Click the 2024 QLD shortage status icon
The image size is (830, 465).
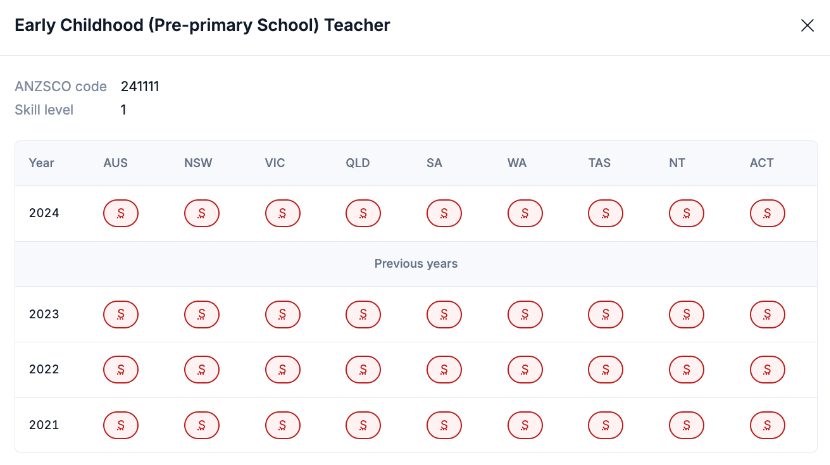tap(363, 213)
